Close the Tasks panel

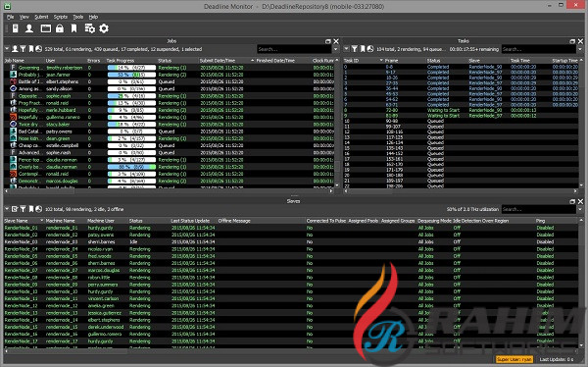(580, 41)
